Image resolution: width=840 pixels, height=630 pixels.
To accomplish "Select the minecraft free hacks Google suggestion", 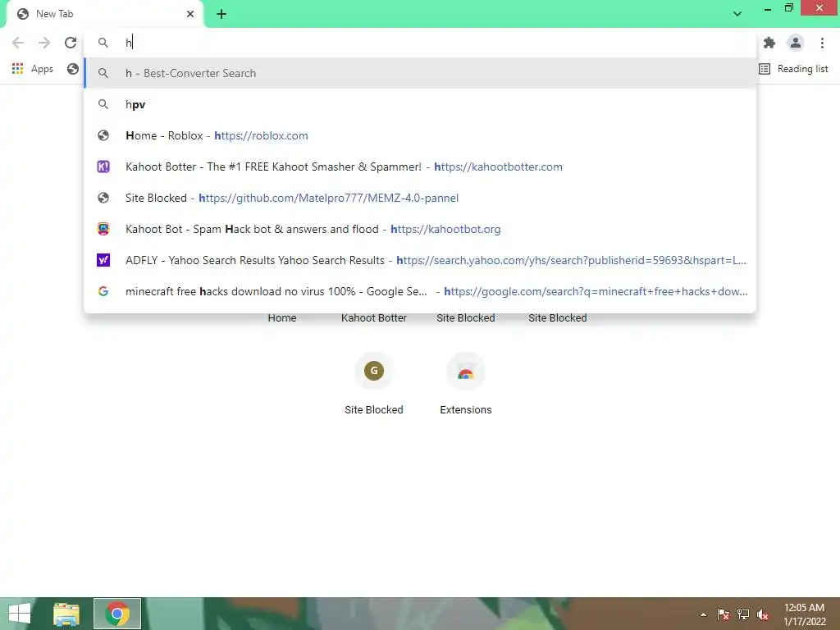I will click(420, 291).
